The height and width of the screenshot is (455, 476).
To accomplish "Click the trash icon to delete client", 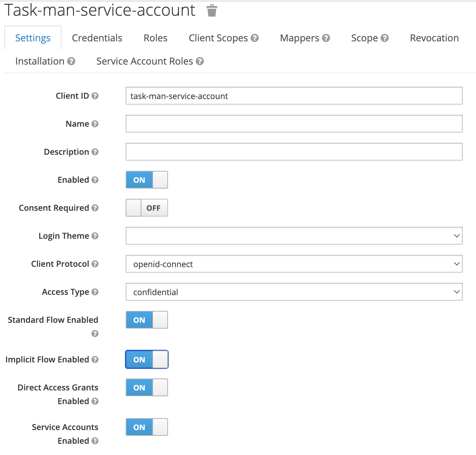I will pyautogui.click(x=212, y=11).
